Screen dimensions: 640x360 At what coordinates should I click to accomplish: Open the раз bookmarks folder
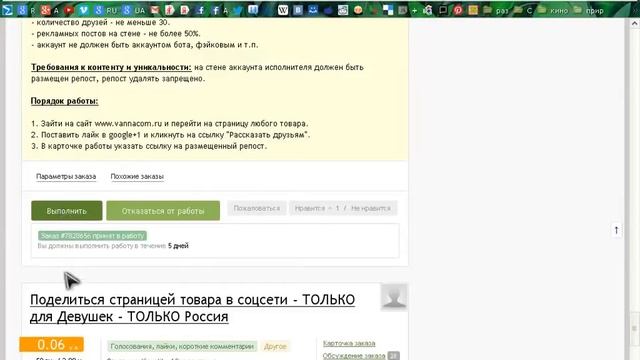[496, 10]
